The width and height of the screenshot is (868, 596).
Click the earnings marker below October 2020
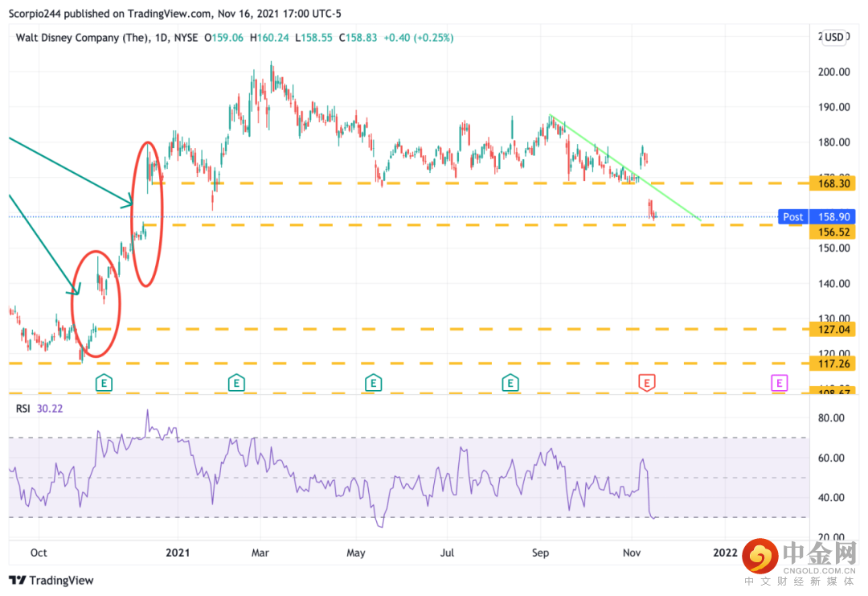click(x=104, y=383)
